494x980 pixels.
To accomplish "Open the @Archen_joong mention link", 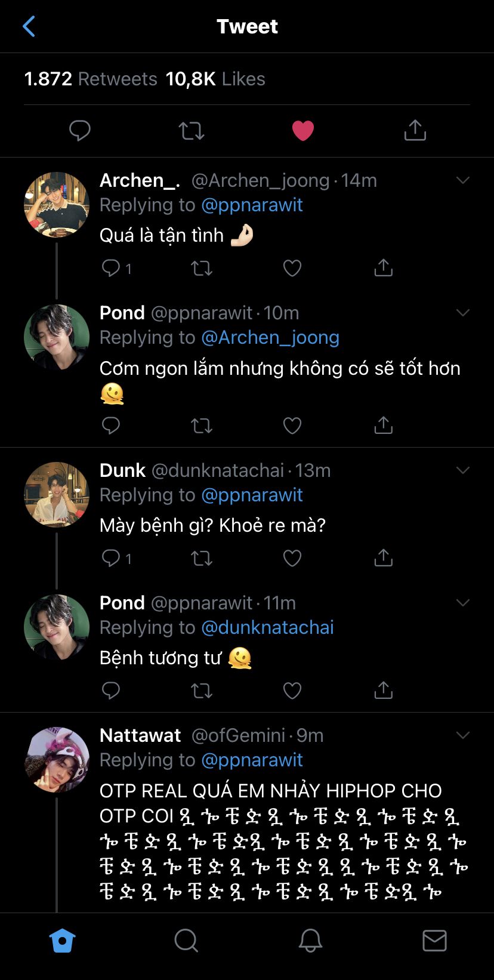I will (270, 338).
